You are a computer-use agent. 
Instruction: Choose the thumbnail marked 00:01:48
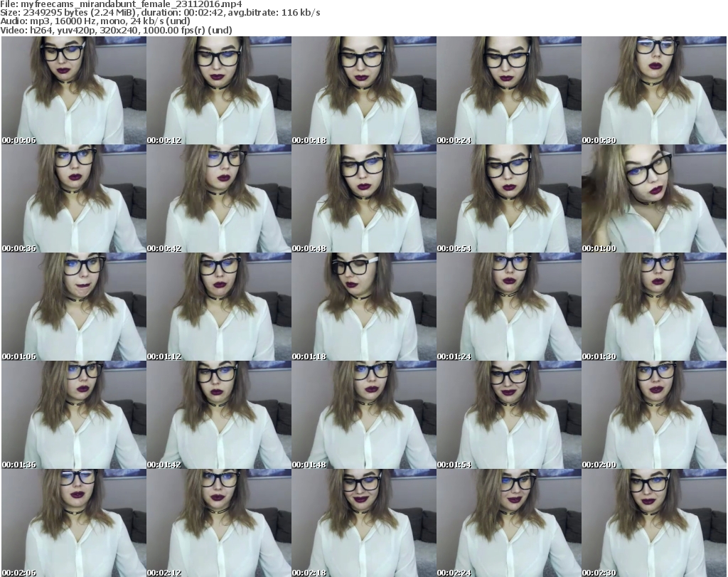coord(364,415)
